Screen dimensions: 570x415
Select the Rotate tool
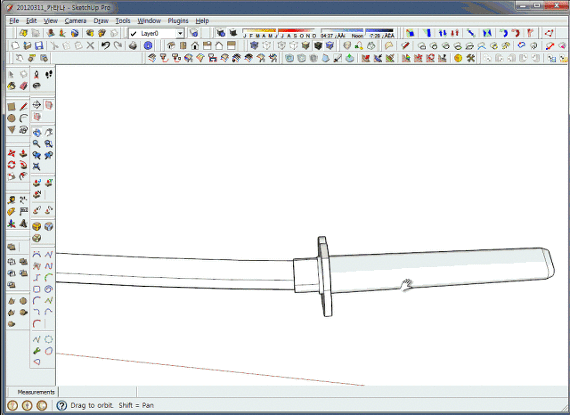[11, 165]
